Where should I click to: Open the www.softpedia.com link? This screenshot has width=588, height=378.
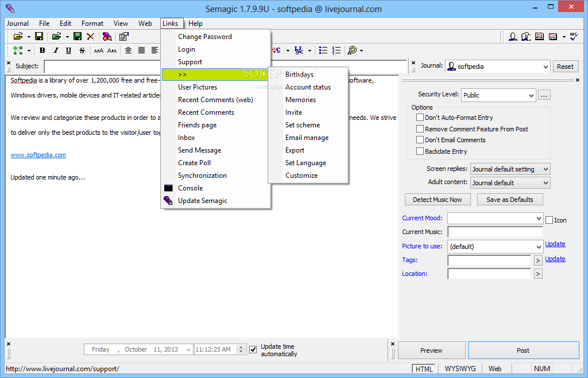38,155
